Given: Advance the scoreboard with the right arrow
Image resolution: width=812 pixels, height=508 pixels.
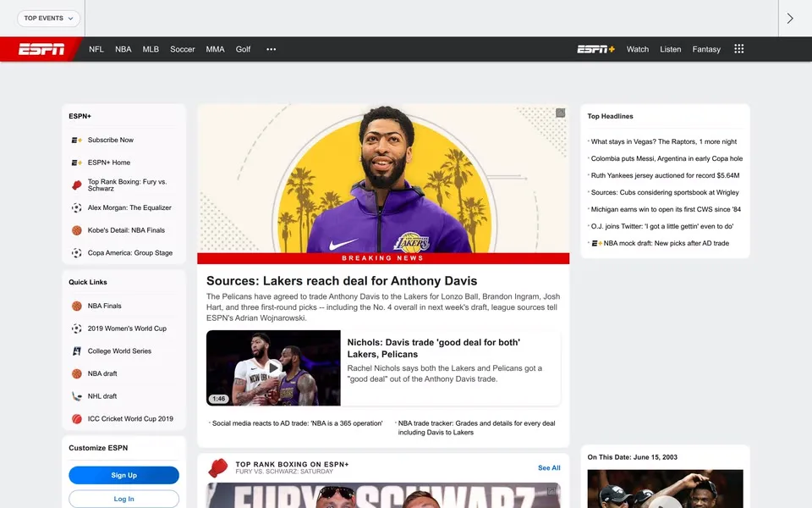Looking at the screenshot, I should pos(790,19).
